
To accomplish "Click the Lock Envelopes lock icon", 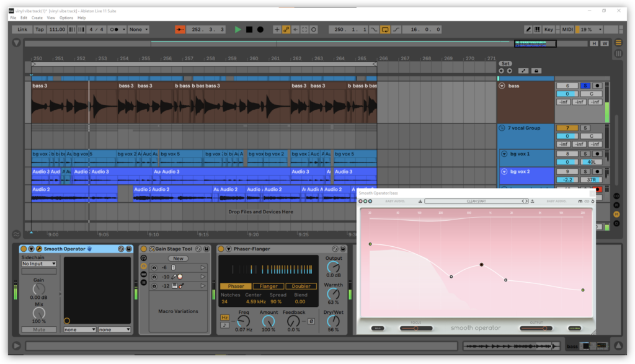I will pyautogui.click(x=536, y=71).
